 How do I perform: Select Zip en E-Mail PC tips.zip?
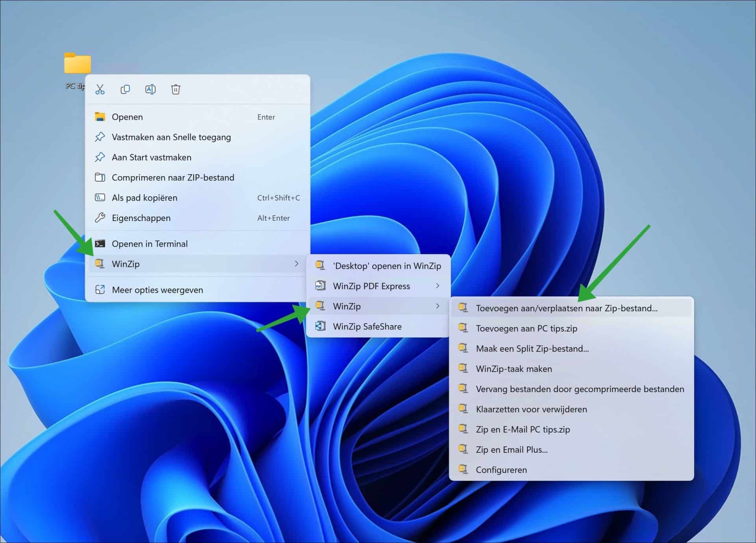point(523,429)
